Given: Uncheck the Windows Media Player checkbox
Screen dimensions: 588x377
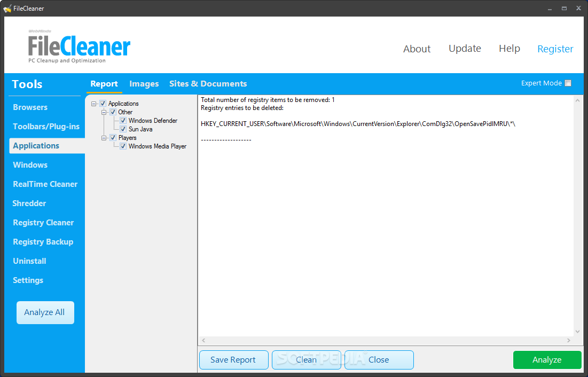Looking at the screenshot, I should click(123, 147).
